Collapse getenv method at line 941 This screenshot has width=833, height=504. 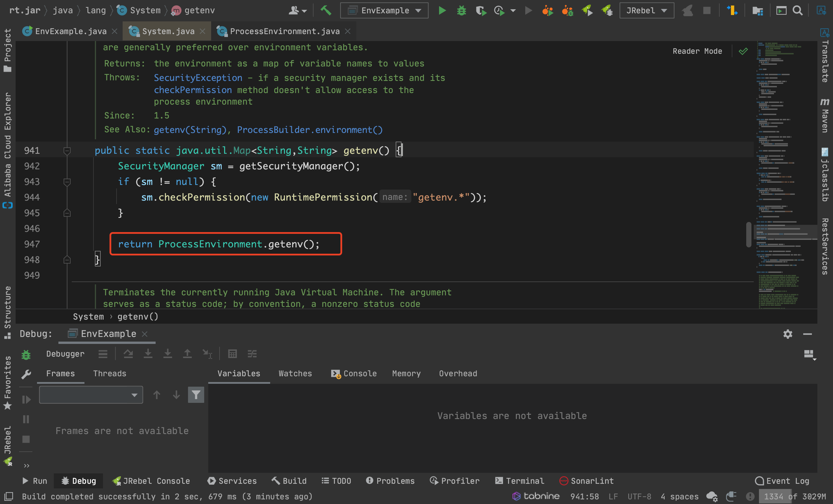tap(67, 151)
